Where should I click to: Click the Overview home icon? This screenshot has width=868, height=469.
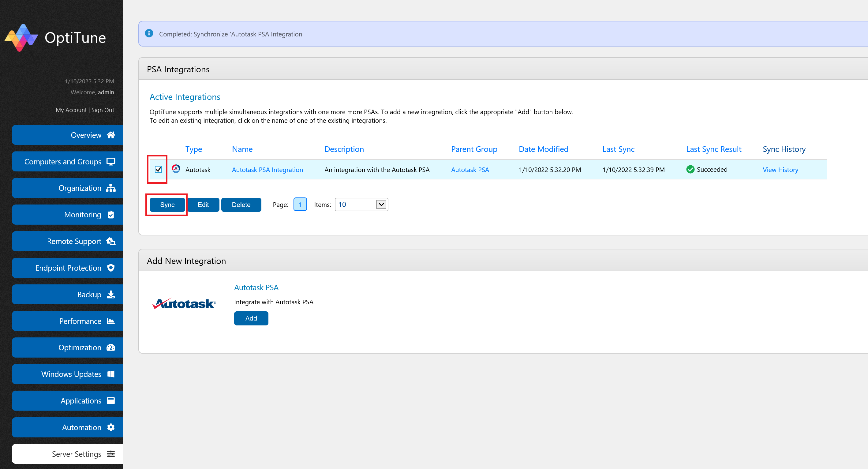[111, 135]
